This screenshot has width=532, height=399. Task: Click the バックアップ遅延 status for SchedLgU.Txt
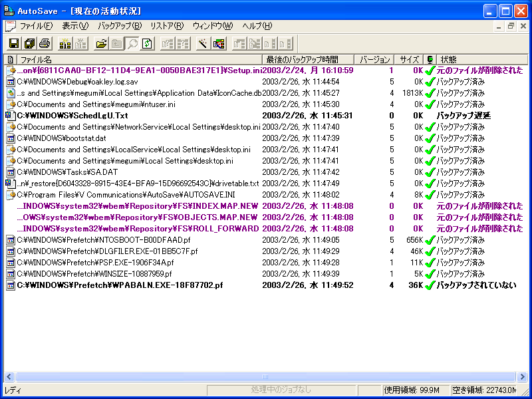point(464,116)
